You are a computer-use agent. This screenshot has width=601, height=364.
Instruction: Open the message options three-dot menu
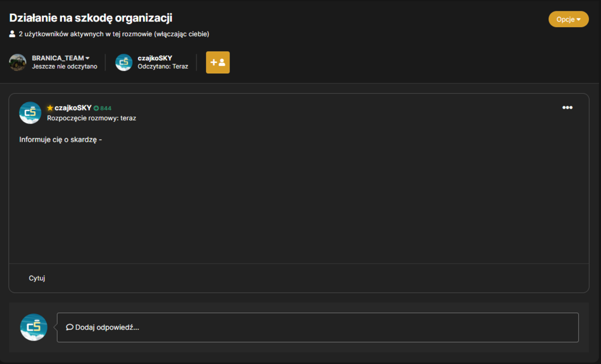tap(567, 108)
